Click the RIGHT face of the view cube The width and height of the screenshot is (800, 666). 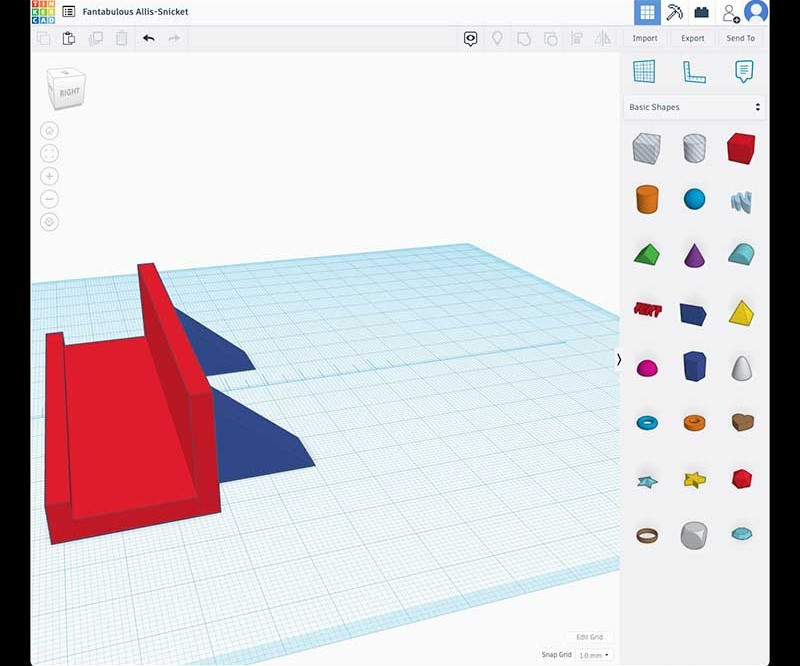click(69, 92)
